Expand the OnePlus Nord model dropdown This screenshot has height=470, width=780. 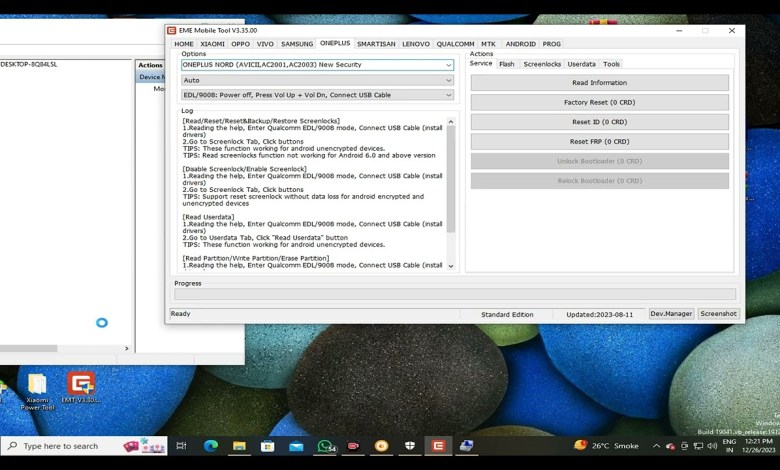[x=448, y=65]
